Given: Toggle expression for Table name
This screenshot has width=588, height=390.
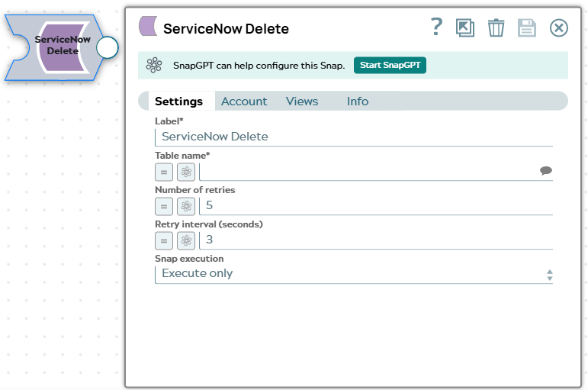Looking at the screenshot, I should [x=164, y=172].
